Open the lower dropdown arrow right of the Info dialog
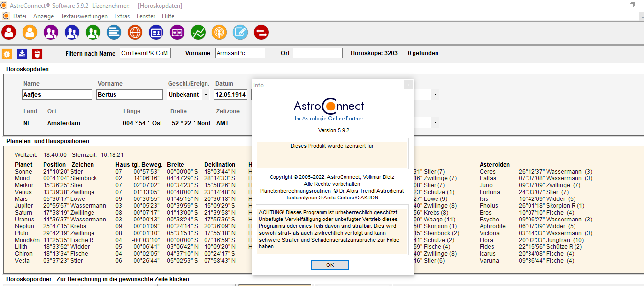The image size is (644, 286). (x=435, y=123)
